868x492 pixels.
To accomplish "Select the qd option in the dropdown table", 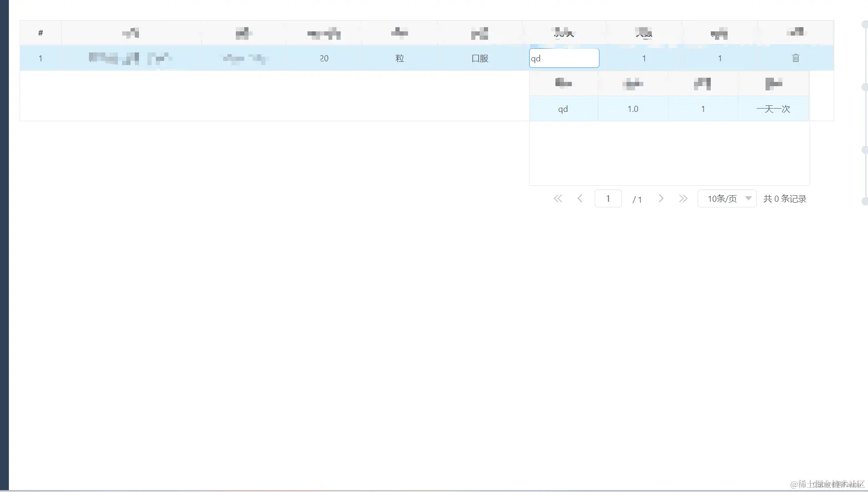I will [x=563, y=109].
